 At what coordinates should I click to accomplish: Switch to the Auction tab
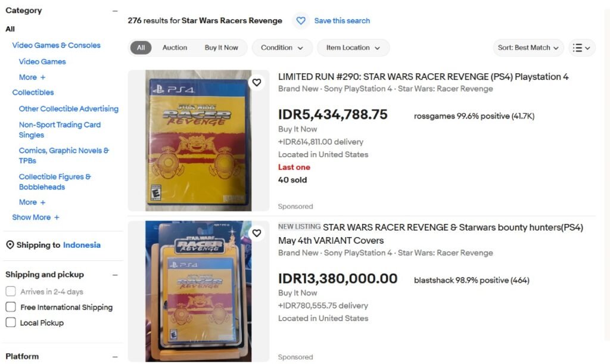pos(175,48)
